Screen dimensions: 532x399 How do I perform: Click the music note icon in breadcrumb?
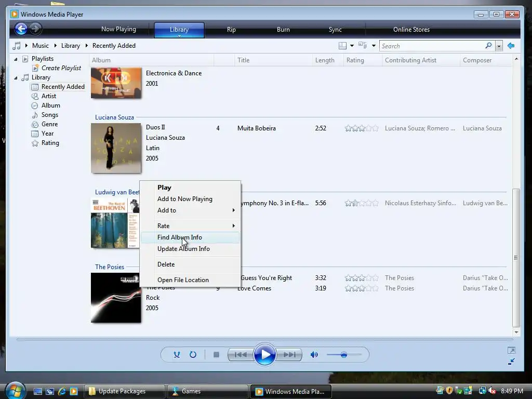tap(16, 46)
